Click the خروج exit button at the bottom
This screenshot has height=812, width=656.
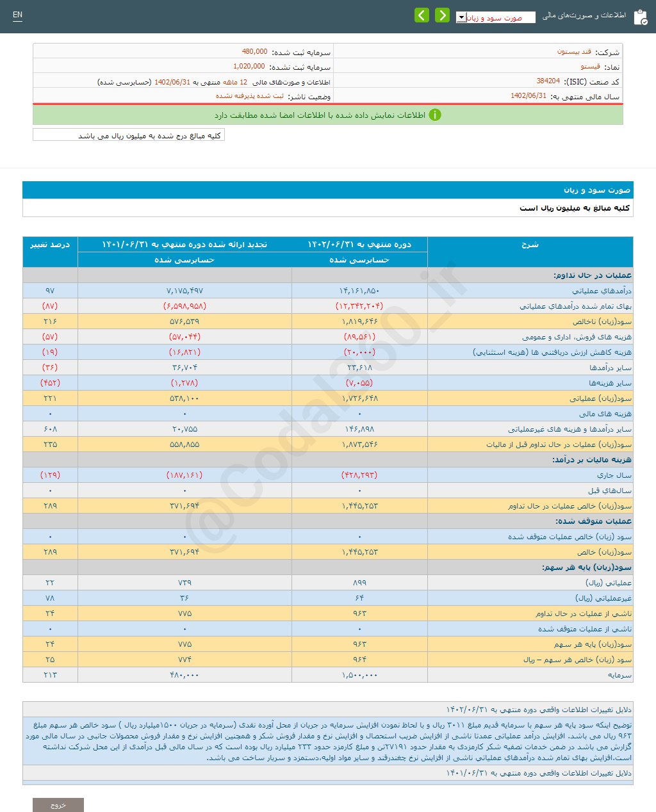[x=58, y=804]
